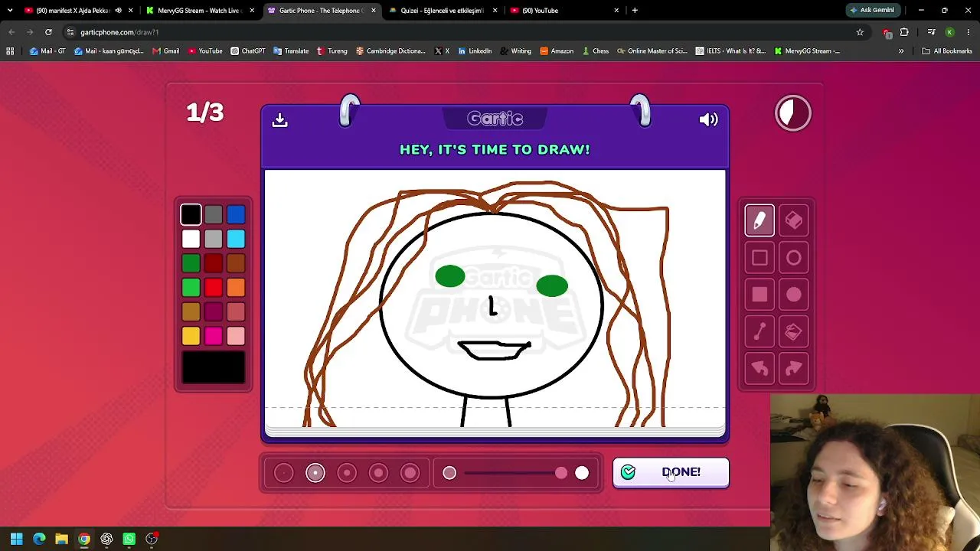Open the Chrome three-dot menu
The height and width of the screenshot is (551, 980).
click(x=969, y=32)
